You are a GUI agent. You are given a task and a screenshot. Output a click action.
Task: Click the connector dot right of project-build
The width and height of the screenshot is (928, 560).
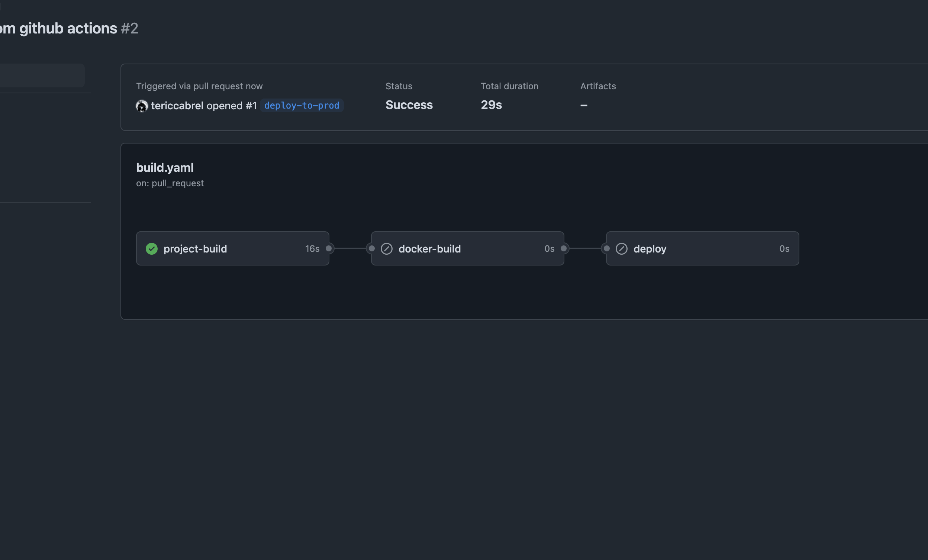[328, 248]
